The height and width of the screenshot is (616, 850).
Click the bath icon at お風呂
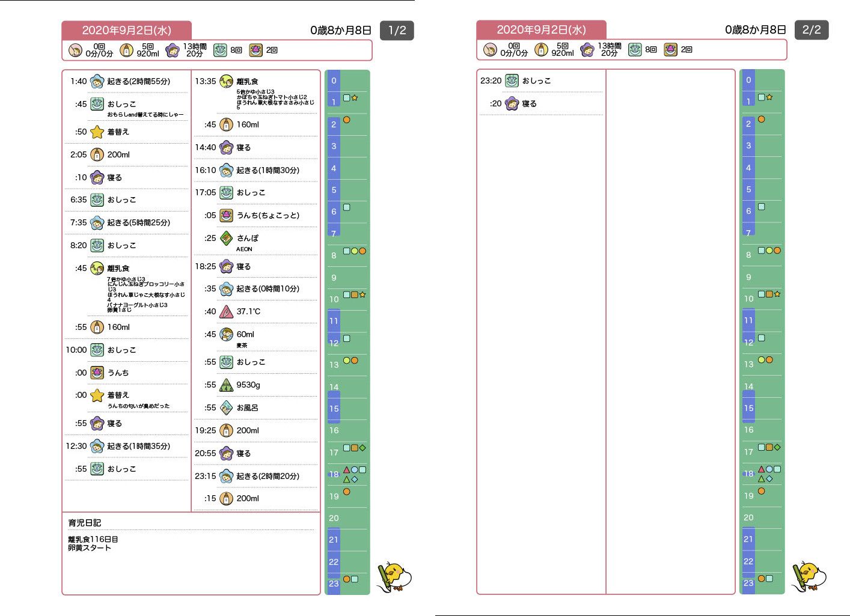(x=226, y=407)
